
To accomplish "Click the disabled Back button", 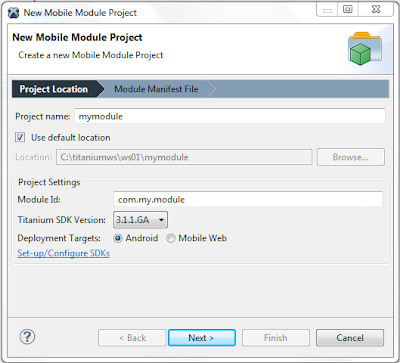I will 132,338.
